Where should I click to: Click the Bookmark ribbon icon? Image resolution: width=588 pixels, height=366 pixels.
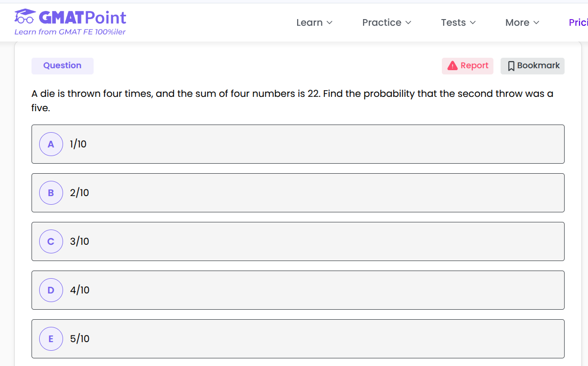coord(511,66)
